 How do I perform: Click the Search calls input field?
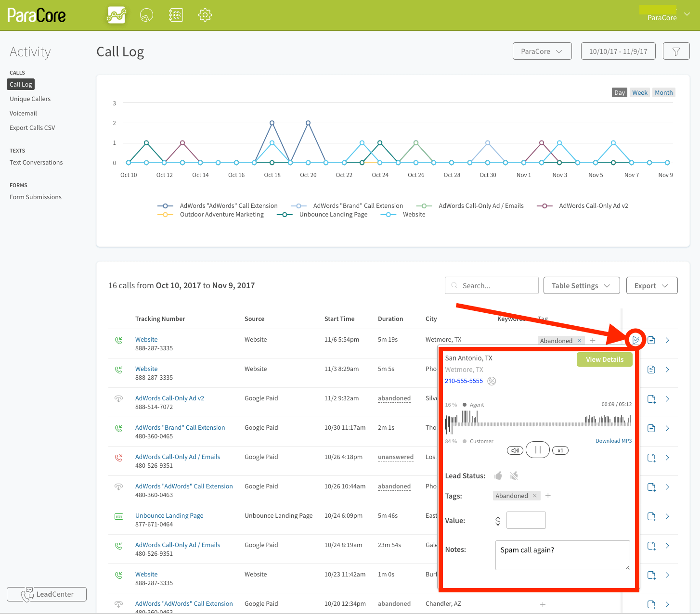492,285
